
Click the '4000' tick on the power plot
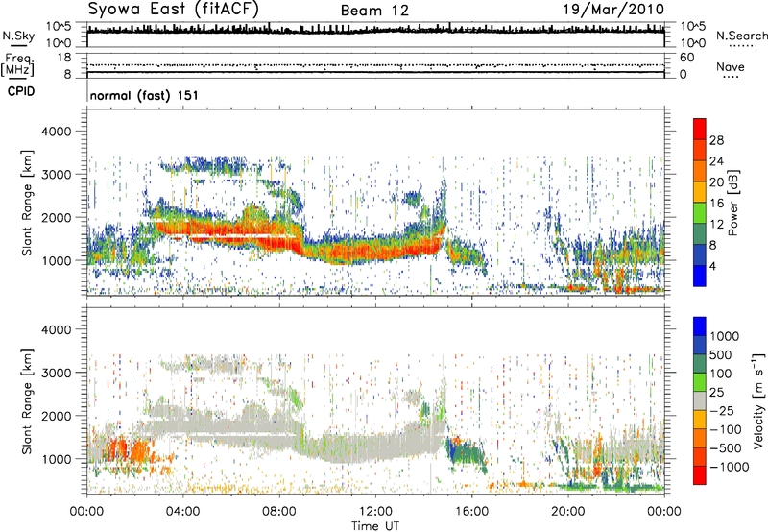point(57,132)
